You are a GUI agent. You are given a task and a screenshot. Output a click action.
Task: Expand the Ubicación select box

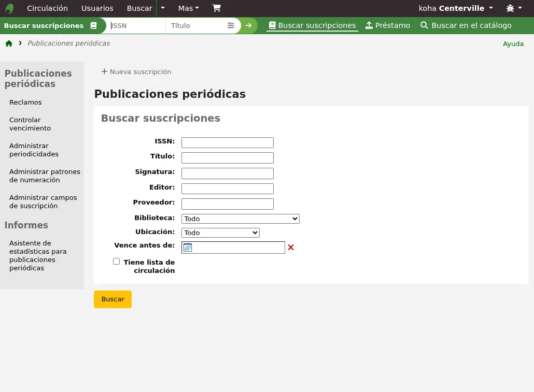pyautogui.click(x=220, y=233)
